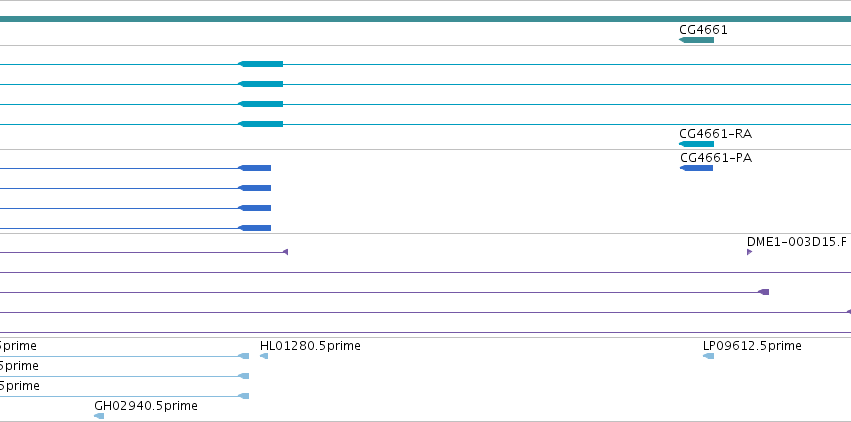
Task: Click the blue CG4661-PA feature block
Action: click(x=696, y=168)
